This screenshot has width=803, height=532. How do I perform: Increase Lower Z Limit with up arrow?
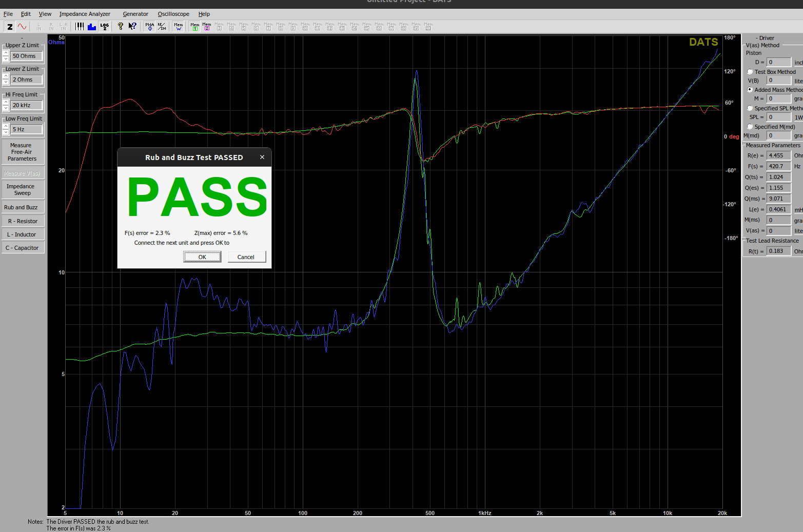[x=6, y=76]
